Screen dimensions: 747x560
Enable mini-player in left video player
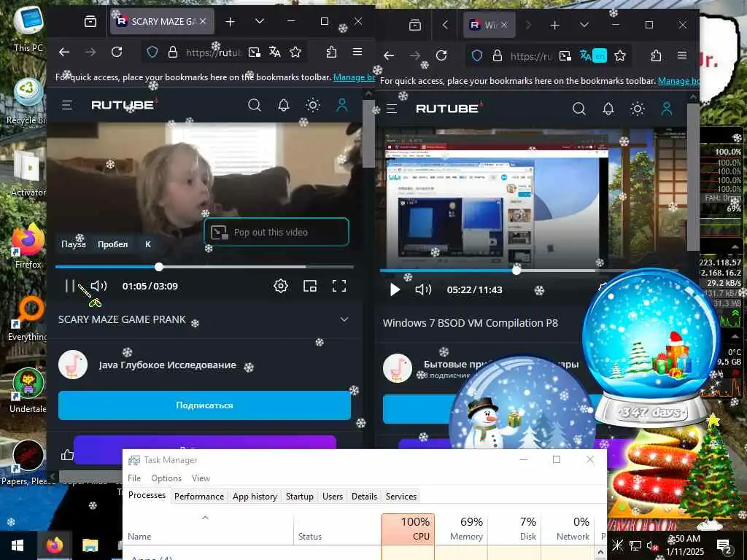click(310, 286)
